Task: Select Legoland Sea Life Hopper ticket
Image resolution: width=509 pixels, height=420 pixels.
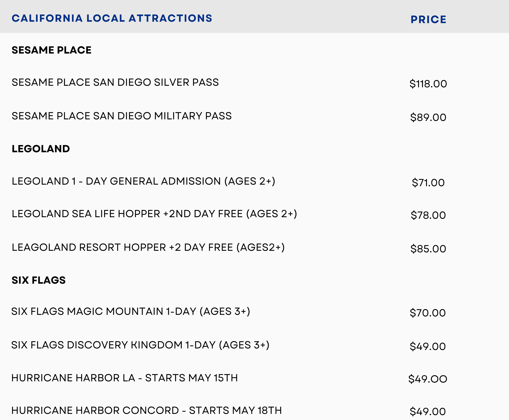Action: pos(154,214)
